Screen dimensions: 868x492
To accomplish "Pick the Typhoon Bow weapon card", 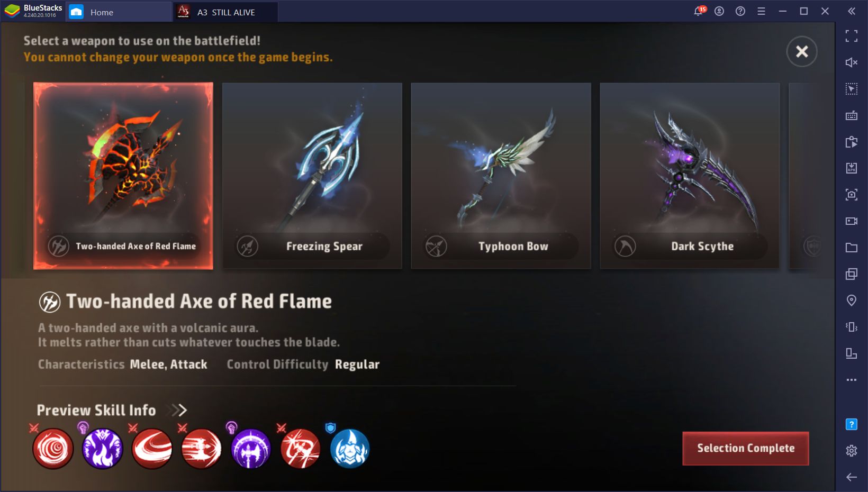I will point(501,176).
